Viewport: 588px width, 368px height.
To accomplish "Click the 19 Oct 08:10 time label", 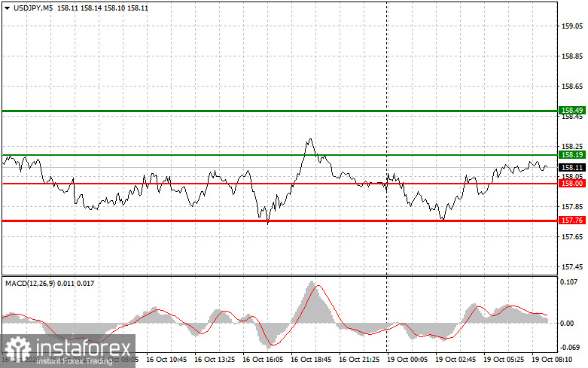I will click(x=552, y=360).
